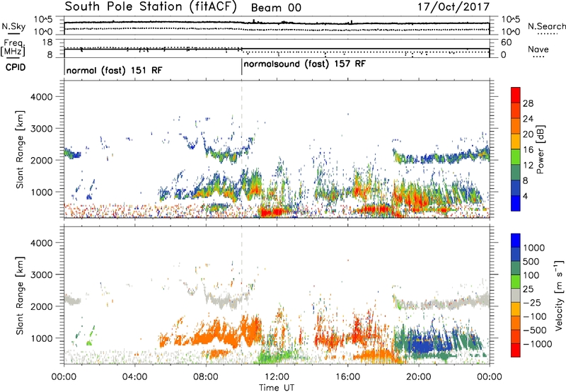Click the 'Freq. [MHz]' axis label
Viewport: 566px width, 392px height.
pos(13,47)
